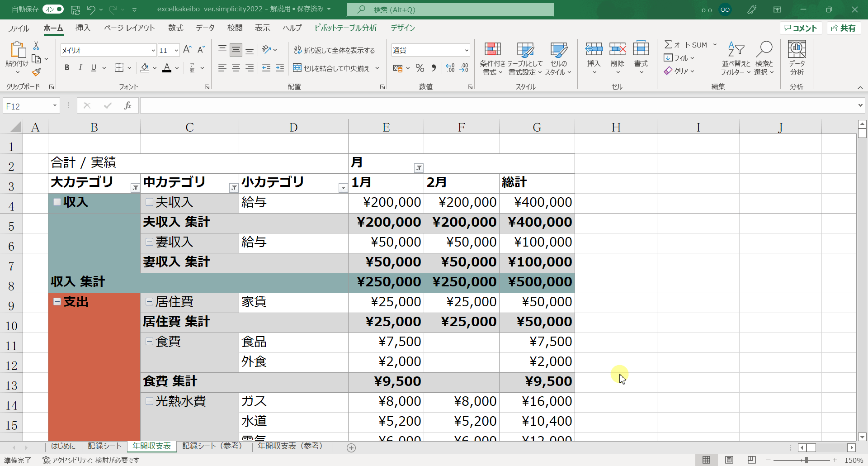Click the Insert Function fx icon
This screenshot has height=466, width=868.
(128, 105)
